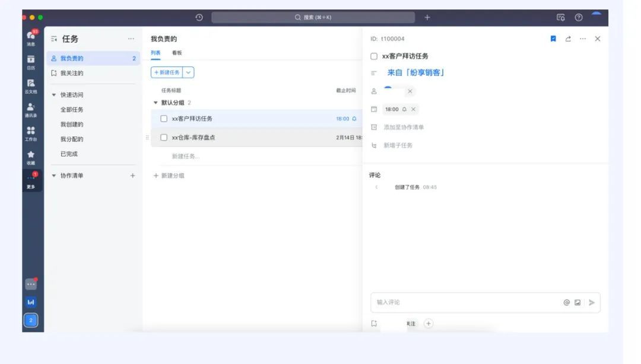This screenshot has height=364, width=641.
Task: Open the 收藏 favorites star icon
Action: click(x=31, y=157)
